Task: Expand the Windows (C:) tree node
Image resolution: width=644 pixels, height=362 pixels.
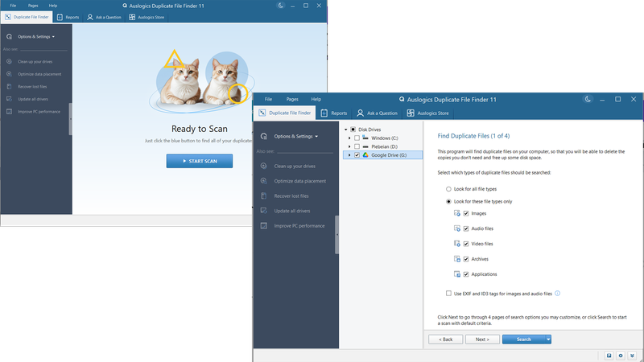Action: [x=349, y=138]
